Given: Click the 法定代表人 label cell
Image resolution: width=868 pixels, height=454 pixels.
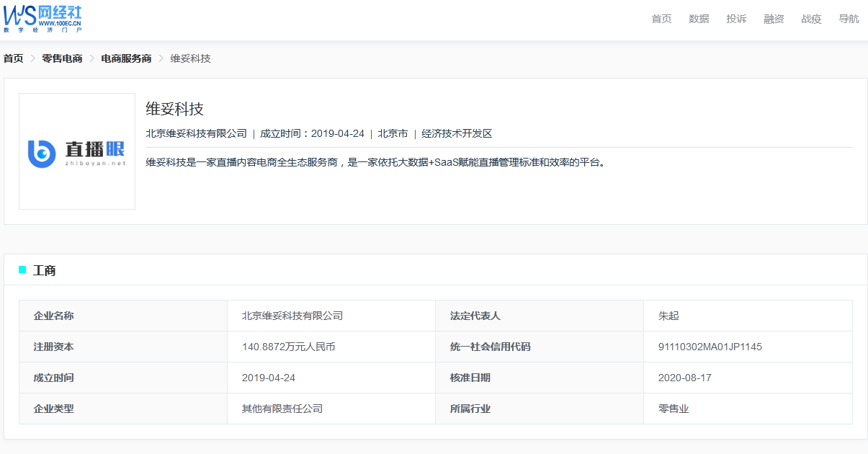Looking at the screenshot, I should click(x=540, y=316).
